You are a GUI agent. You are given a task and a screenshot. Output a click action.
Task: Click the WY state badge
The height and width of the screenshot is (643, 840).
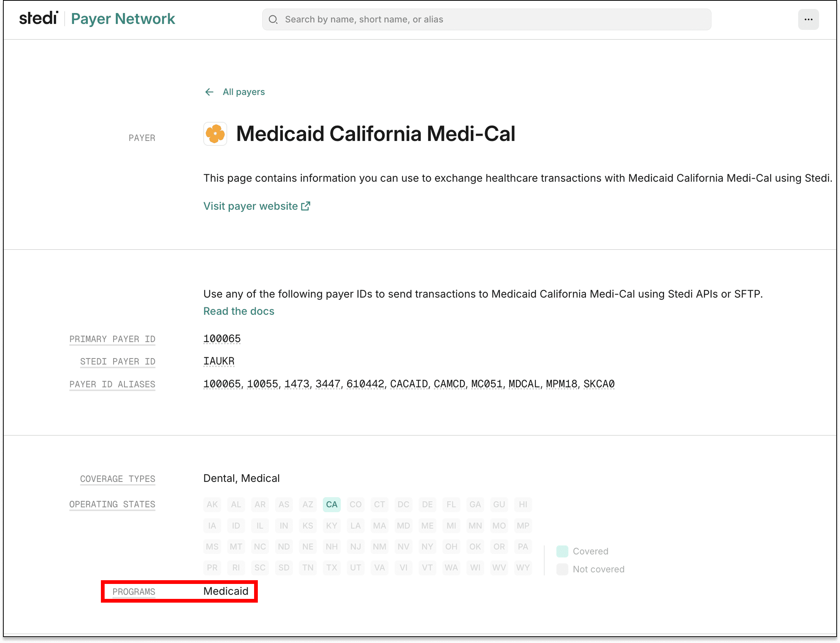tap(523, 567)
